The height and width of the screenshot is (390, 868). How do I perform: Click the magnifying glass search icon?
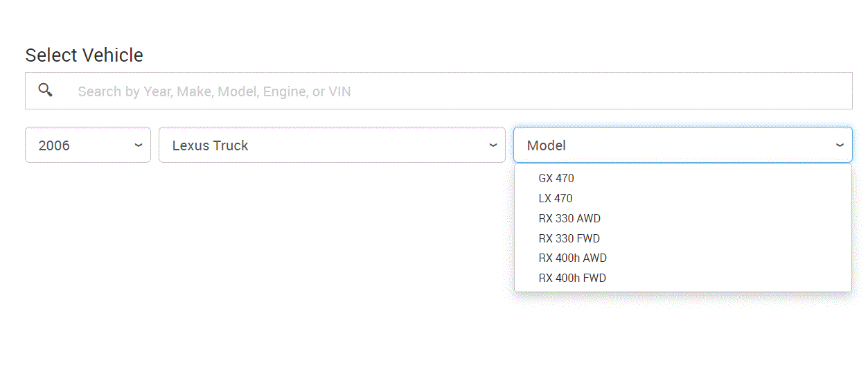point(45,90)
